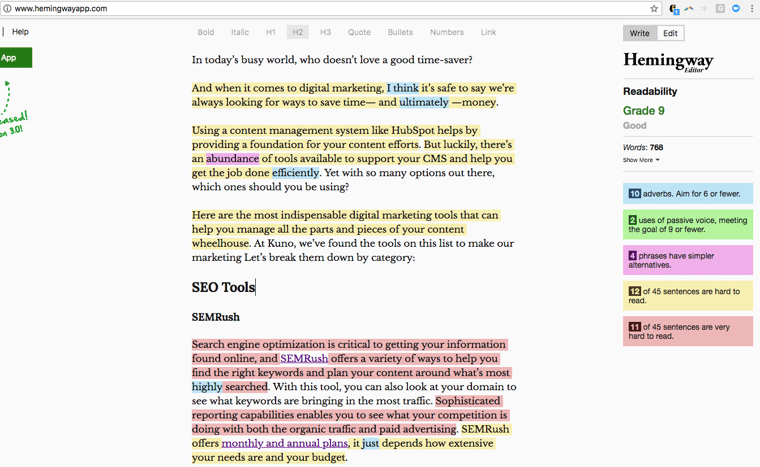Click the address bar URL field
This screenshot has height=467, width=760.
[300, 8]
